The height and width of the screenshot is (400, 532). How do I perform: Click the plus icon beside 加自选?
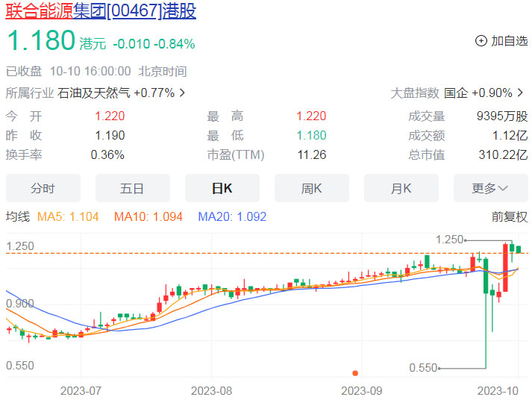481,41
